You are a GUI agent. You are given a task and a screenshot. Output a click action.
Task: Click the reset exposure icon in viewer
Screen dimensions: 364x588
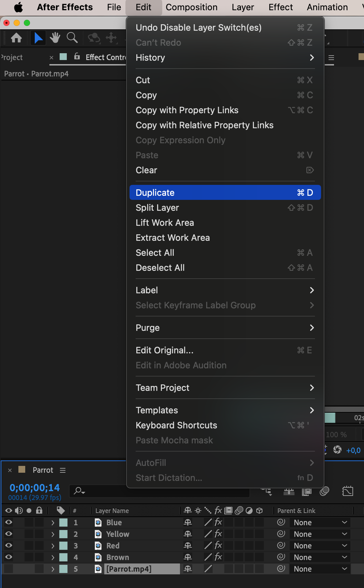337,450
